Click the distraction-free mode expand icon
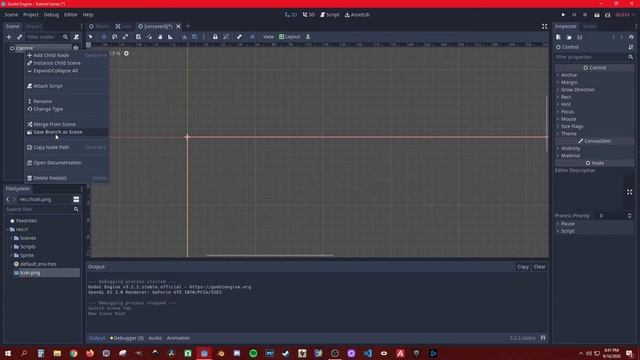 pos(544,26)
